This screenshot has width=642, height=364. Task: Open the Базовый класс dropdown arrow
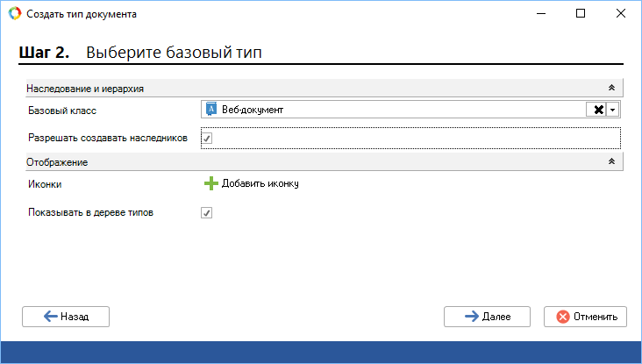[x=613, y=110]
